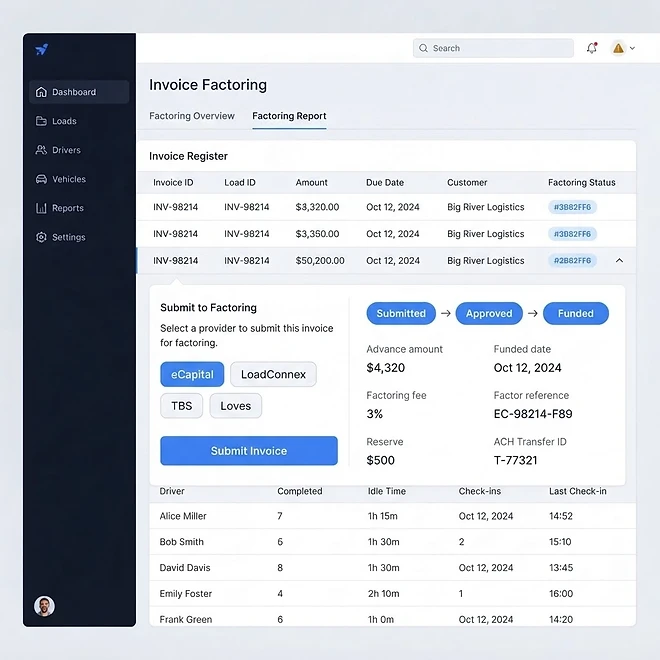
Task: Click user profile photo in sidebar
Action: 44,606
